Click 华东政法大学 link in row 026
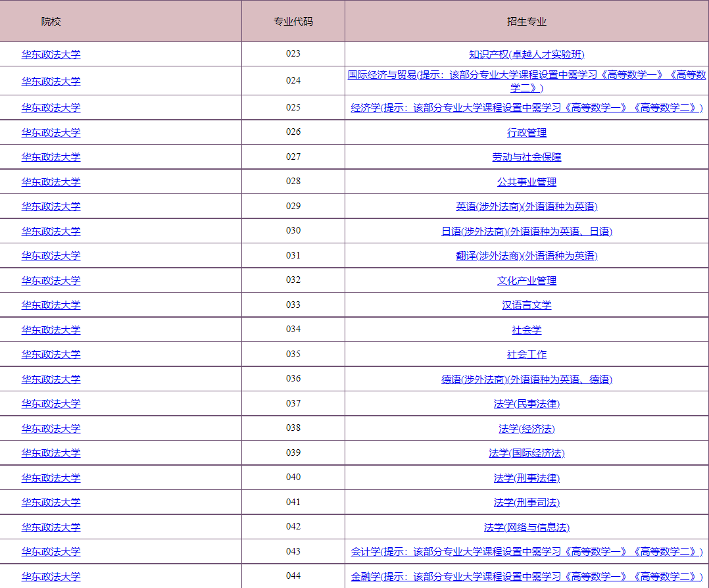 (51, 132)
